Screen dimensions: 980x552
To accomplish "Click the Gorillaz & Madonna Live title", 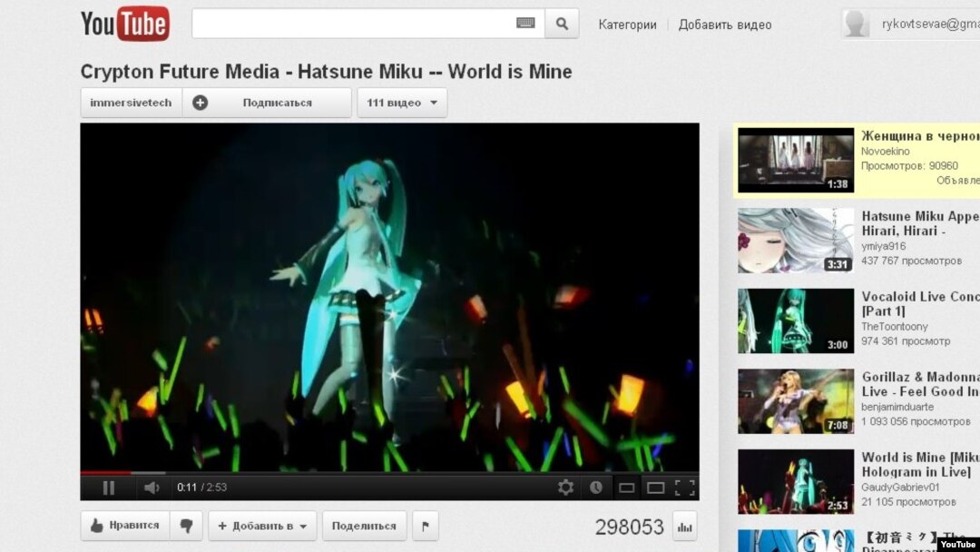I will (x=921, y=384).
